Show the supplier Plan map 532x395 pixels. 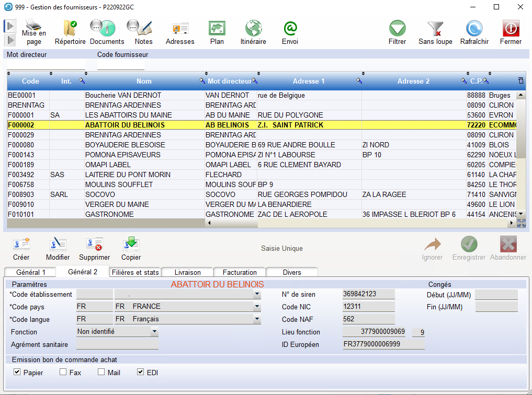(217, 28)
